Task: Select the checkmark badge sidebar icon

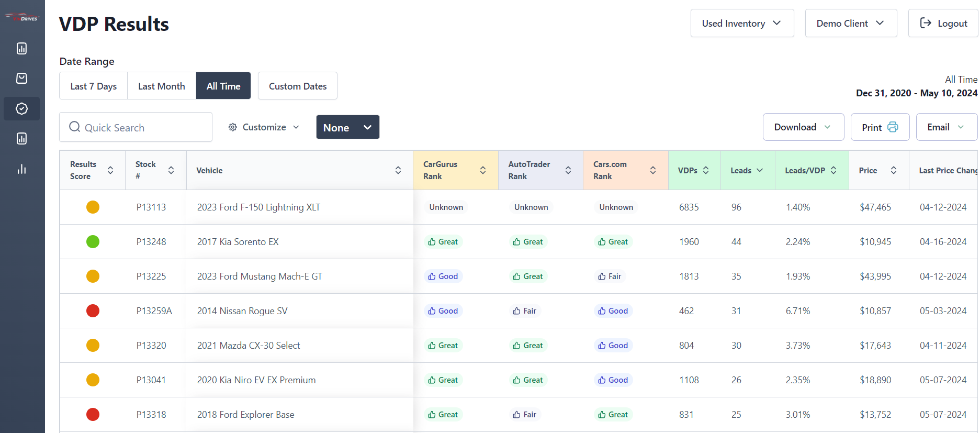Action: (21, 108)
